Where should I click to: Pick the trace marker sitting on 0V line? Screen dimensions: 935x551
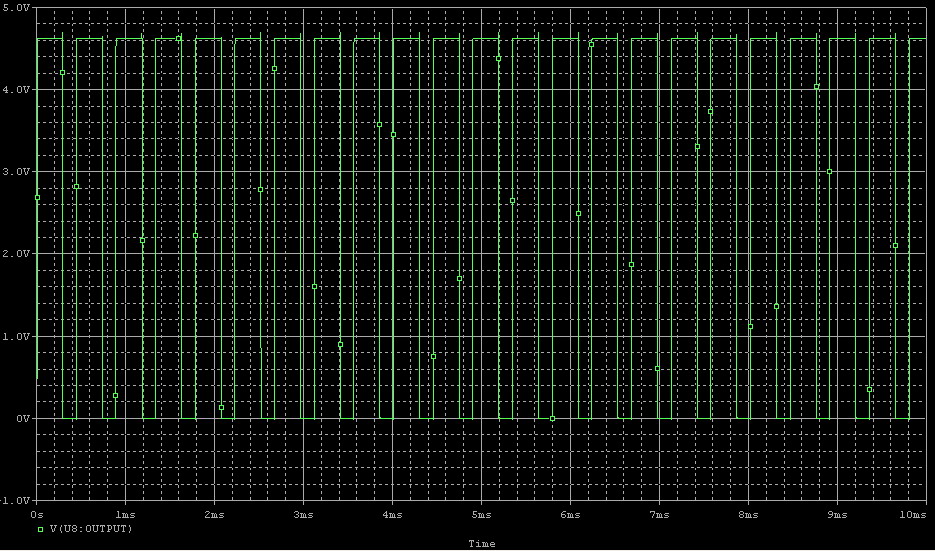pyautogui.click(x=552, y=419)
